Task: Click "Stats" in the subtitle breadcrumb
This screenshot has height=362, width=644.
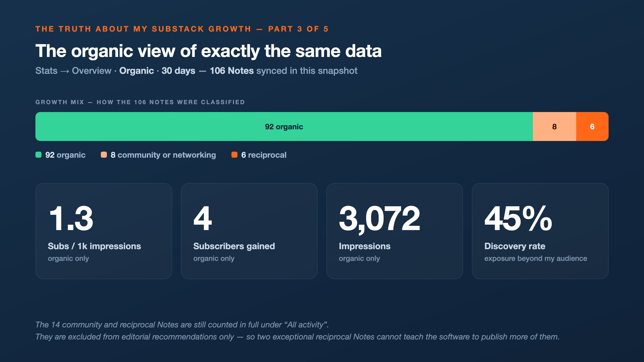Action: pos(46,71)
